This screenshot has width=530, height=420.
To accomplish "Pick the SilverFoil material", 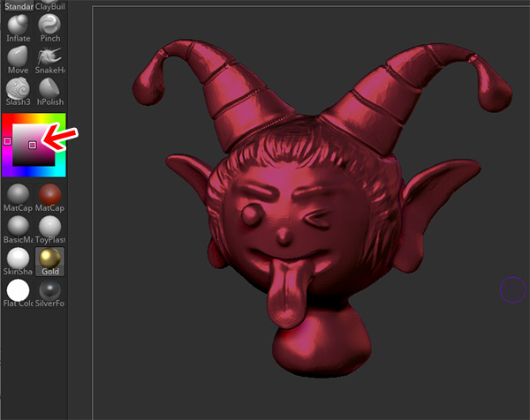I will tap(49, 289).
